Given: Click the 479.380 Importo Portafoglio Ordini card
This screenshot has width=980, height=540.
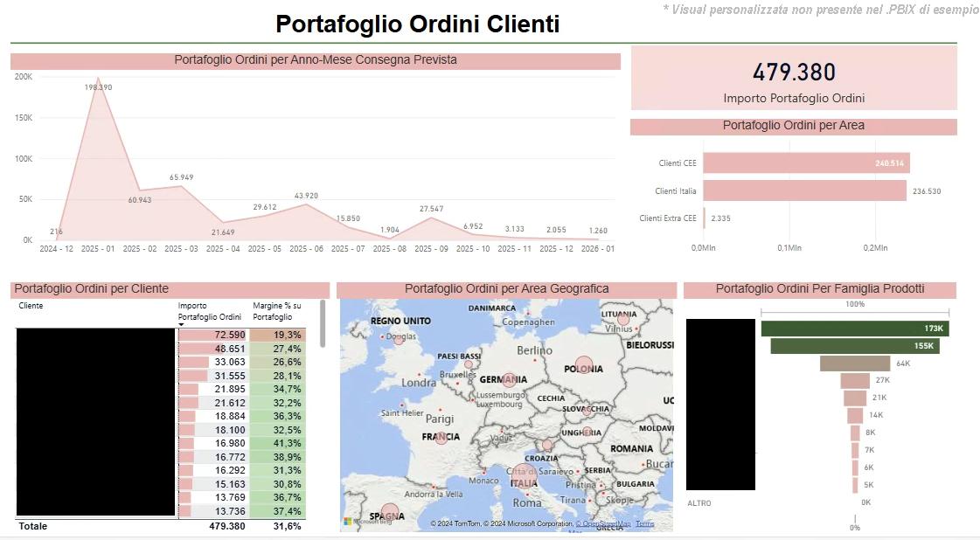Looking at the screenshot, I should [794, 79].
